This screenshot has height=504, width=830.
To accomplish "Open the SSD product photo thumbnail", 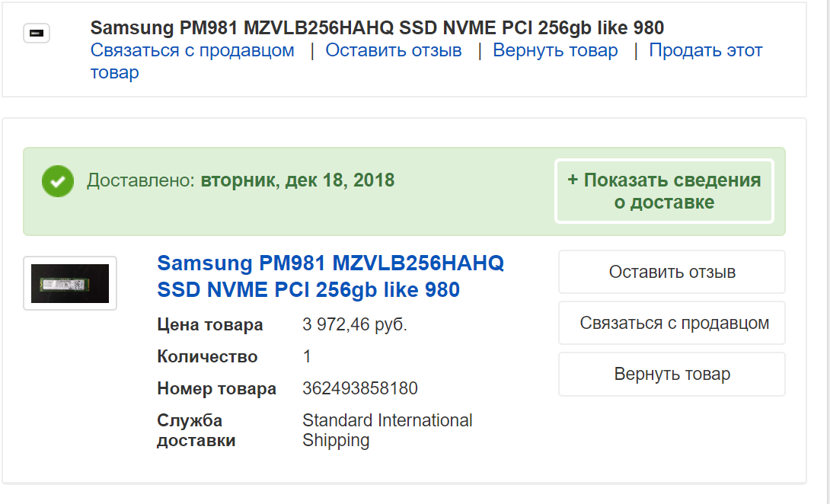I will pos(70,283).
